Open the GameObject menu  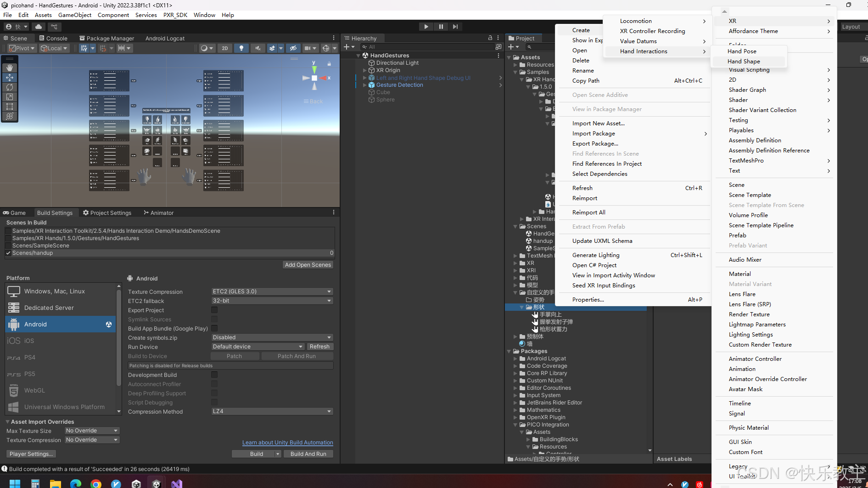pos(75,15)
